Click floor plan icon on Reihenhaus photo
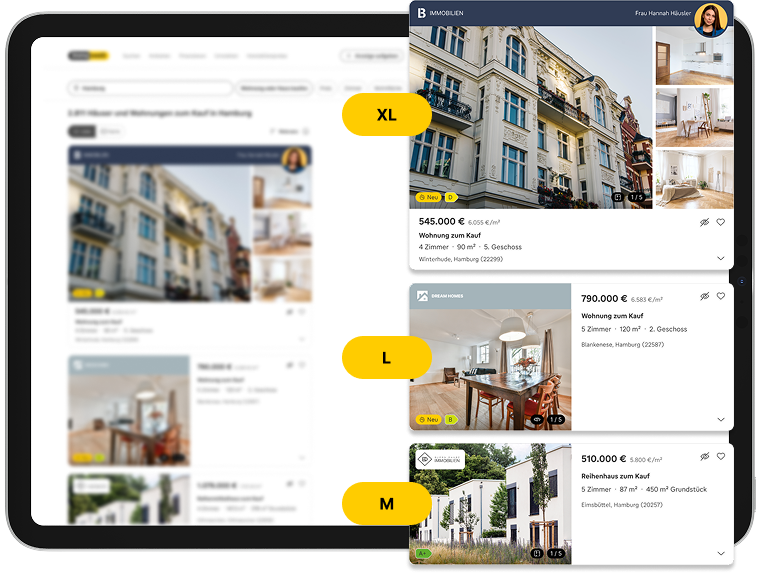This screenshot has width=757, height=573. [x=537, y=552]
